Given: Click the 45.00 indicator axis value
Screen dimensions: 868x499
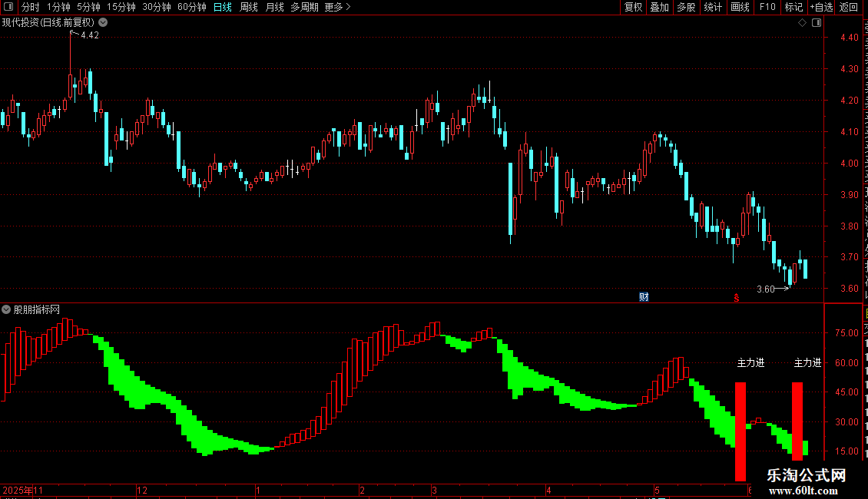Looking at the screenshot, I should (x=847, y=392).
